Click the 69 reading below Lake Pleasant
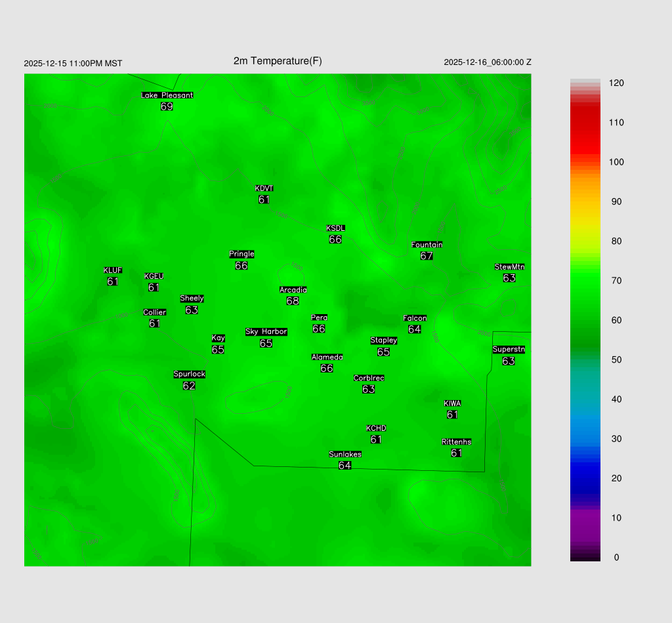The width and height of the screenshot is (672, 623). pos(167,106)
